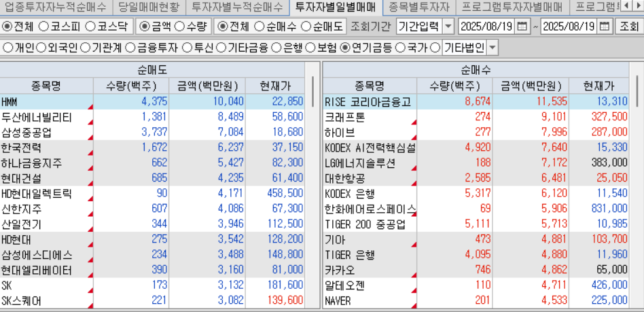The image size is (644, 312).
Task: Select 투신 radio button
Action: coord(187,48)
